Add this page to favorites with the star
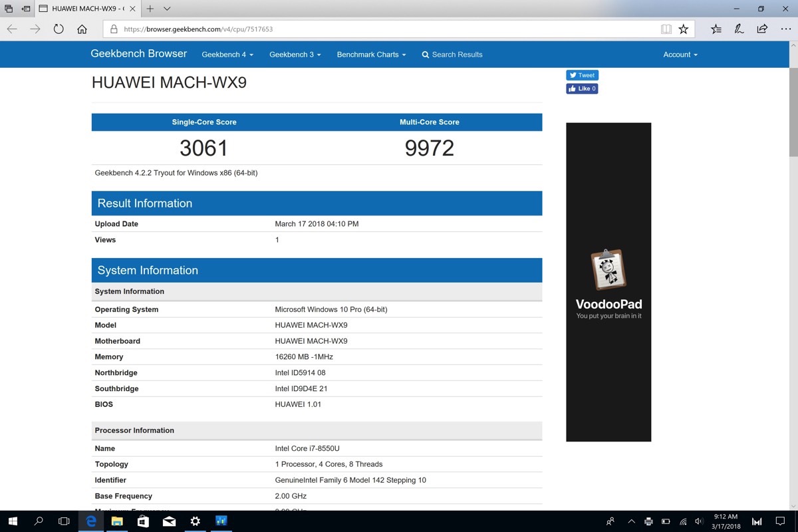The height and width of the screenshot is (532, 798). (683, 29)
